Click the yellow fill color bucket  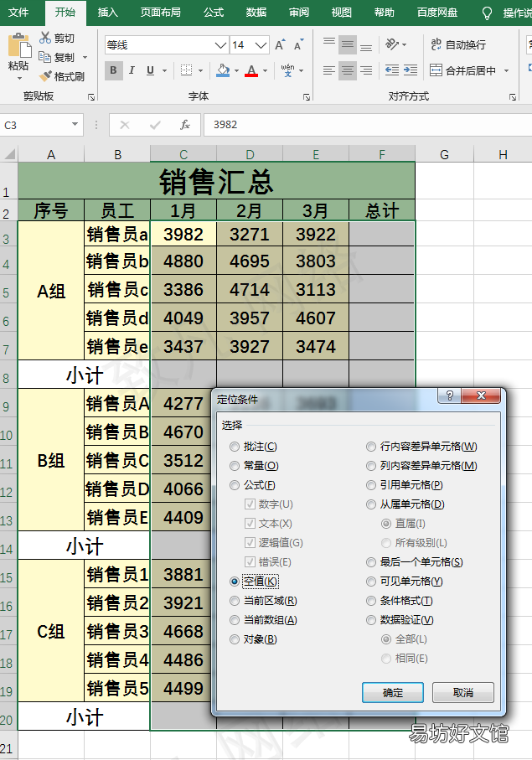pyautogui.click(x=223, y=70)
